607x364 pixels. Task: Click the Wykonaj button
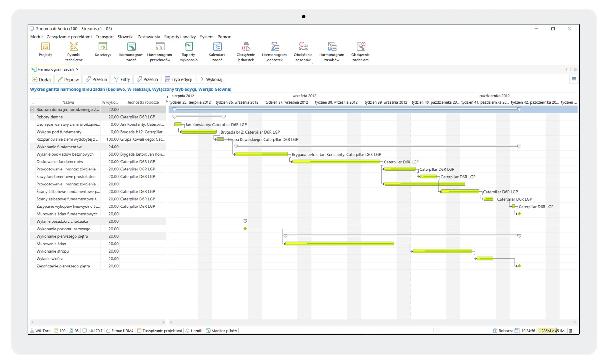click(x=211, y=79)
